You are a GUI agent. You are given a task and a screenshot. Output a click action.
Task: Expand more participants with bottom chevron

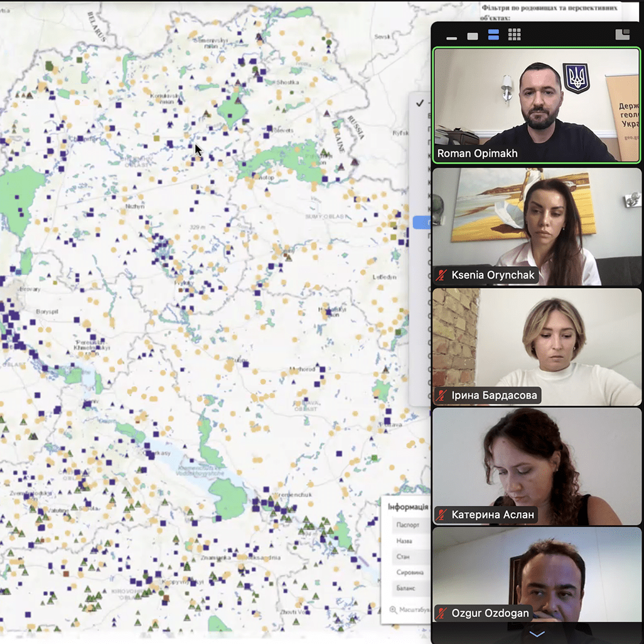(x=537, y=634)
